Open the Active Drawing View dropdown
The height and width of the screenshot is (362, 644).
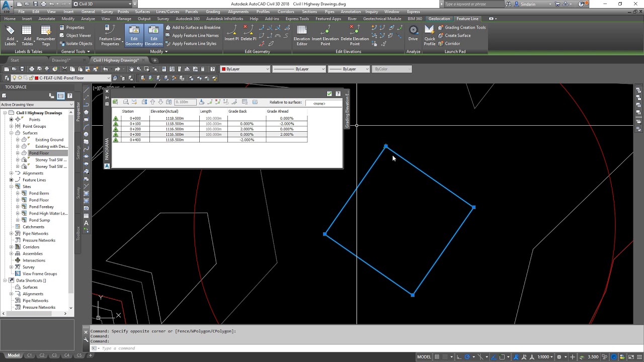(37, 105)
